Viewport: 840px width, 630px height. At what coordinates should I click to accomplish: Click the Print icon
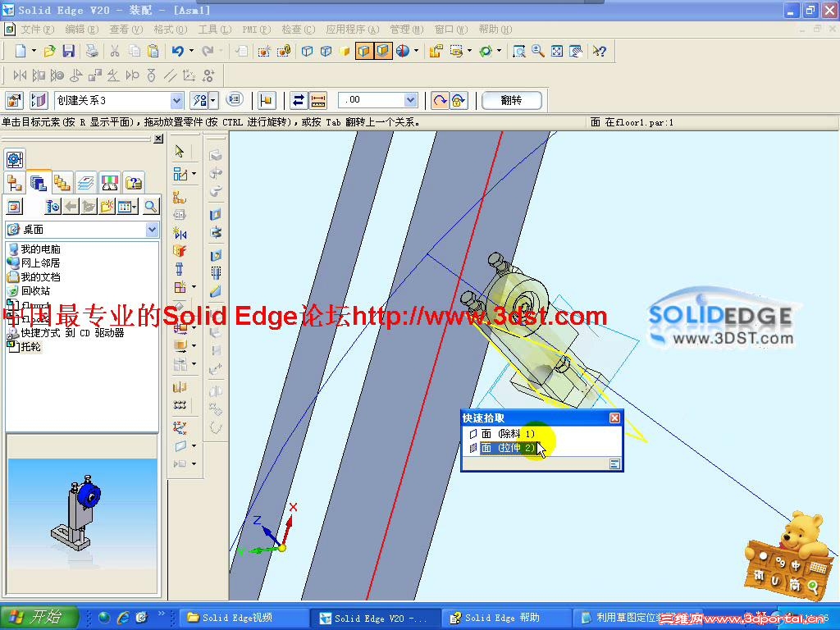[92, 51]
